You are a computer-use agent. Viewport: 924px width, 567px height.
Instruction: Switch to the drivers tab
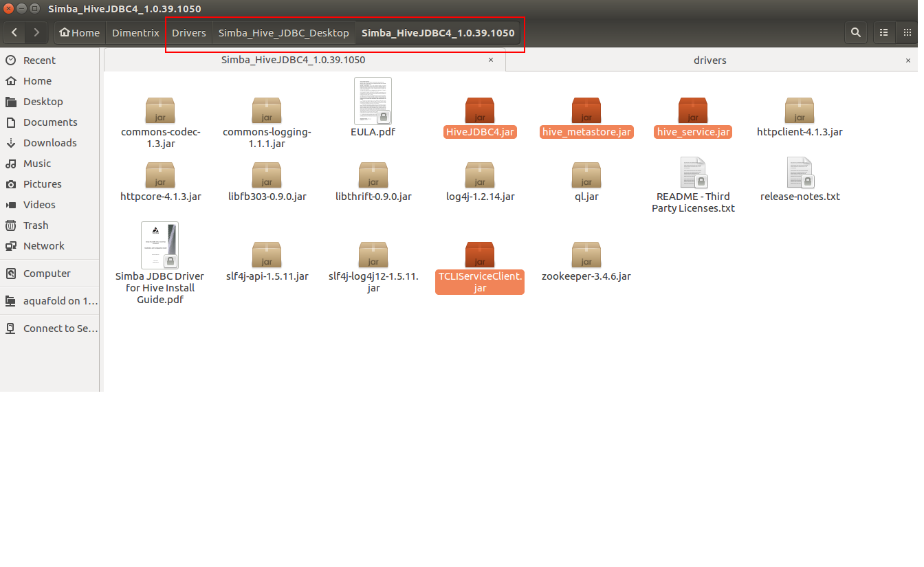[x=710, y=60]
